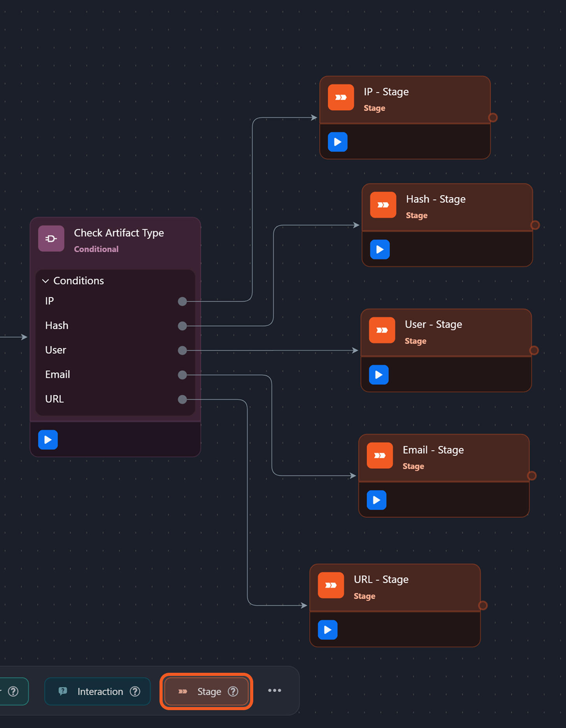Image resolution: width=566 pixels, height=728 pixels.
Task: Click the Email condition output port
Action: click(182, 375)
